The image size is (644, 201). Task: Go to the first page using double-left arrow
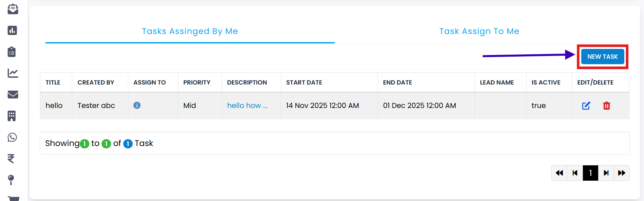[x=559, y=173]
